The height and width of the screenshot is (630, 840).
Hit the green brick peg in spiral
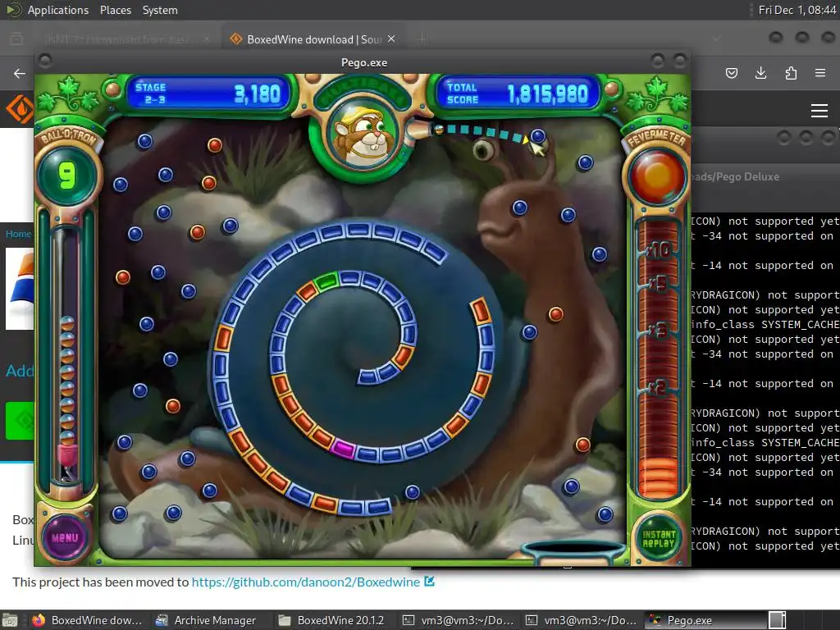[x=326, y=281]
